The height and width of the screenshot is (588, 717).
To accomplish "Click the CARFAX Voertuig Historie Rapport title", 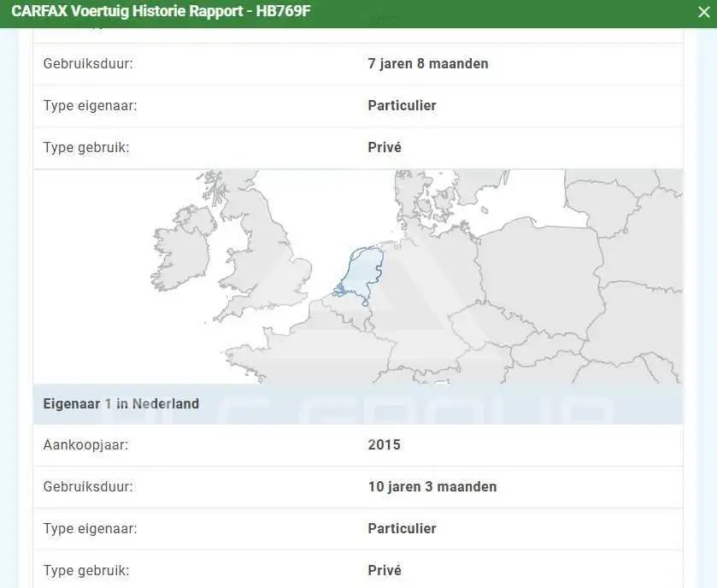I will [x=161, y=11].
